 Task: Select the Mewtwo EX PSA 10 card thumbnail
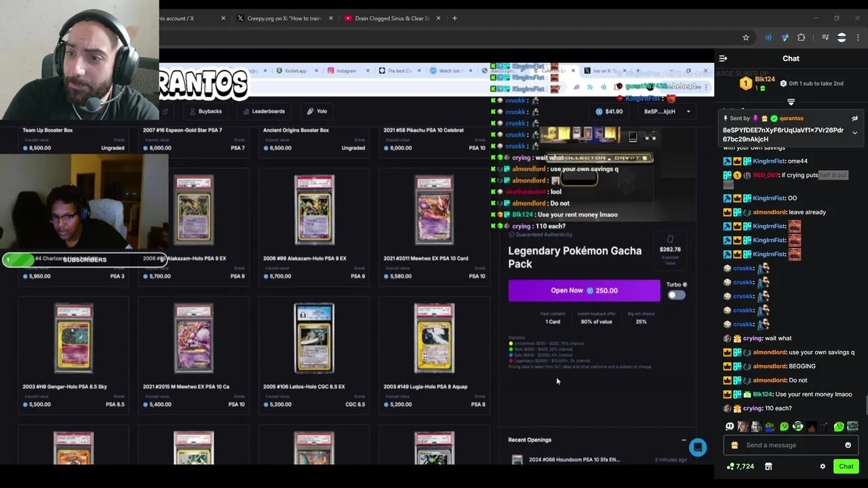[434, 211]
